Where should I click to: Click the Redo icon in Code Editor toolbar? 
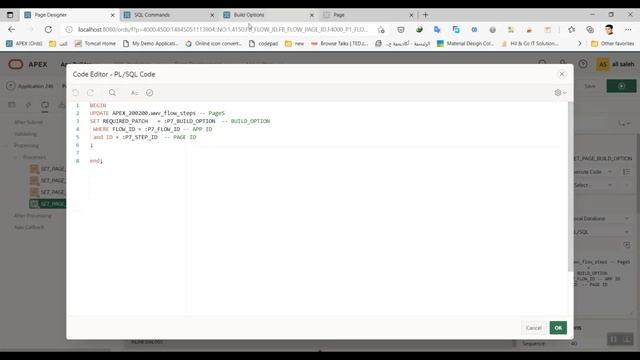tap(91, 93)
